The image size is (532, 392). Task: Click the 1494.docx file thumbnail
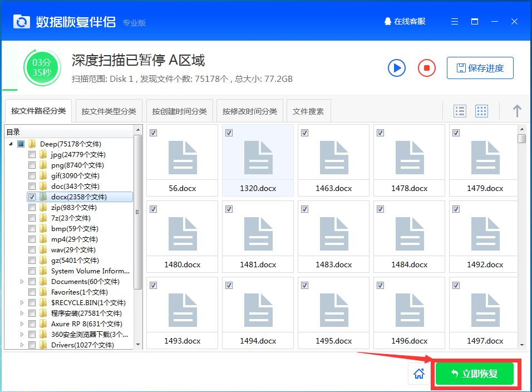pyautogui.click(x=258, y=313)
